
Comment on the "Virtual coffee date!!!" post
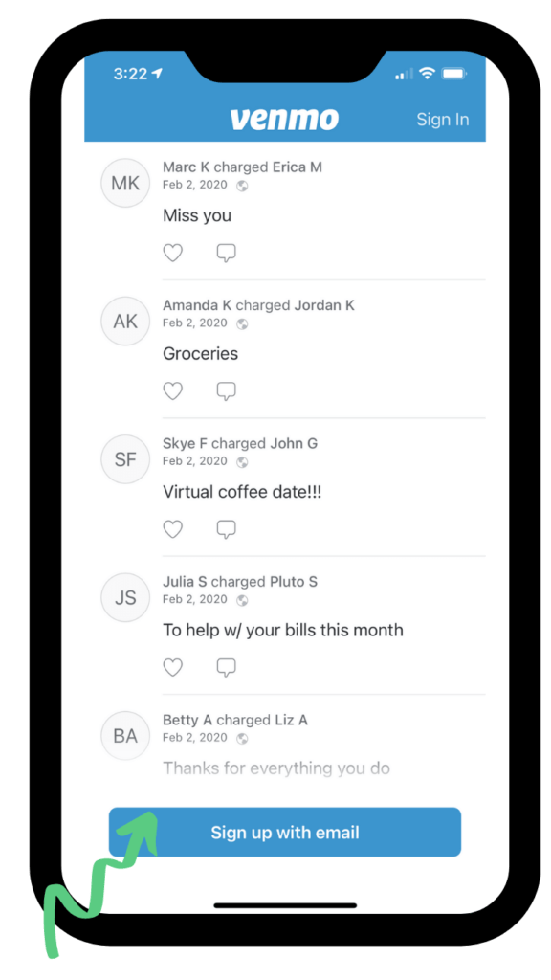pyautogui.click(x=226, y=529)
